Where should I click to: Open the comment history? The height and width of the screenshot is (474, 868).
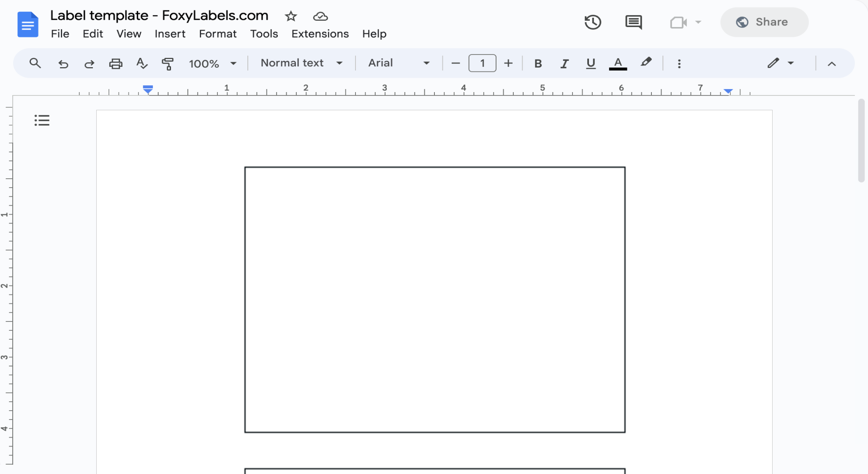click(x=633, y=22)
